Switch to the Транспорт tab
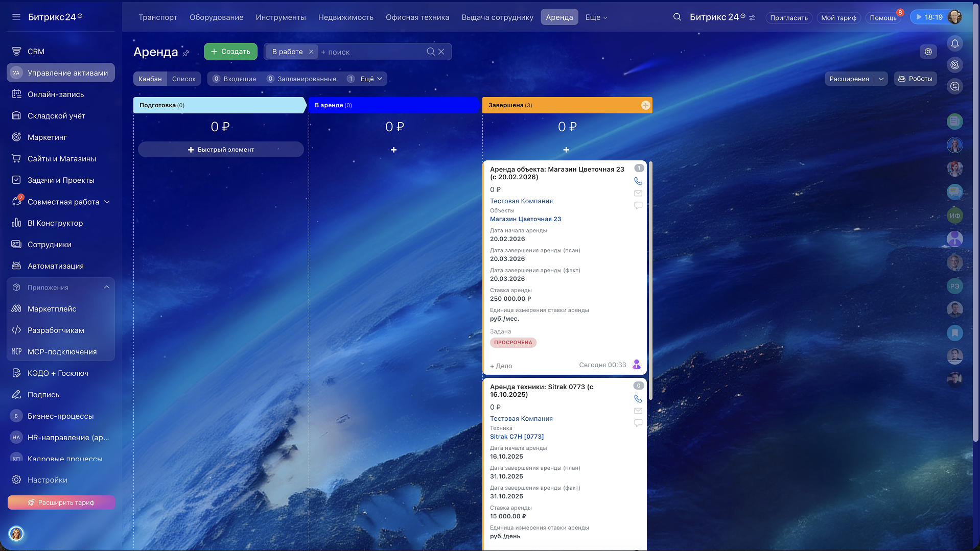 click(x=158, y=17)
